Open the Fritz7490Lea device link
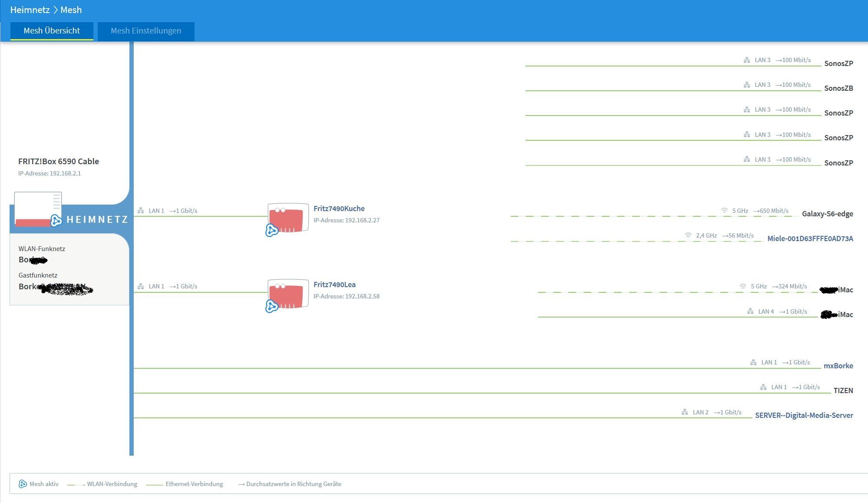Viewport: 868px width, 503px height. tap(334, 285)
